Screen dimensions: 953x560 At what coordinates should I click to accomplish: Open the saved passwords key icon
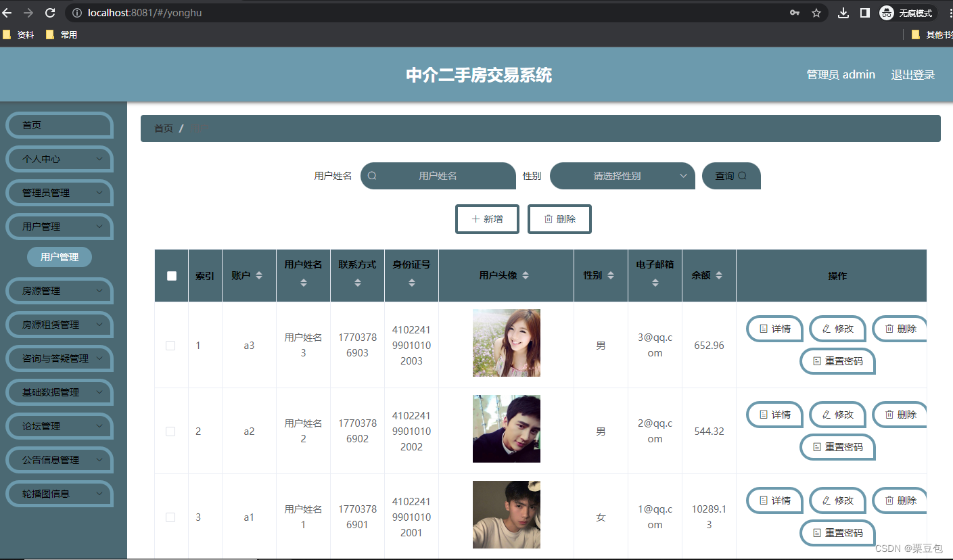click(795, 13)
